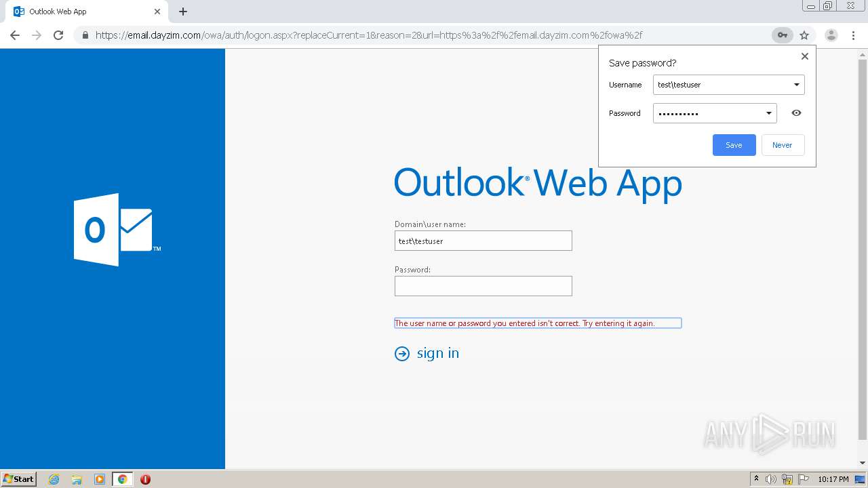Close the Save password popup
This screenshot has width=868, height=488.
[805, 56]
